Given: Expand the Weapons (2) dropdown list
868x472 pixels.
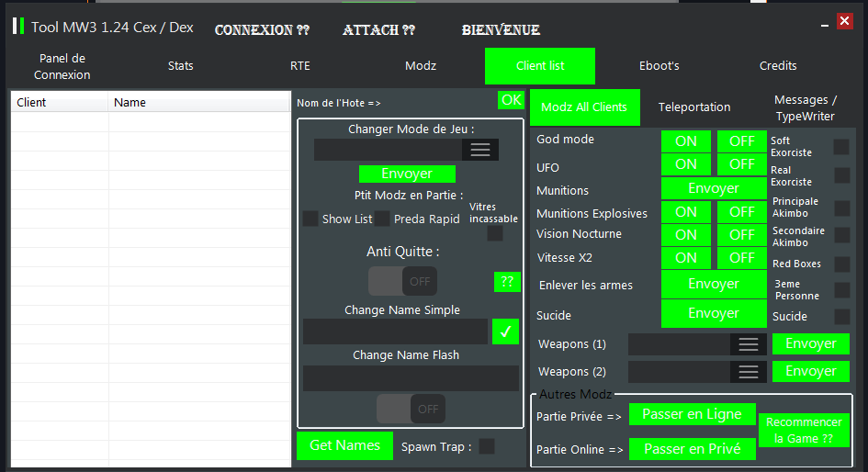Looking at the screenshot, I should coord(748,372).
